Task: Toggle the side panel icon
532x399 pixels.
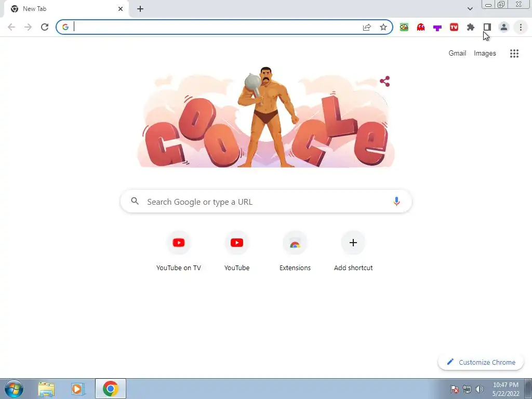Action: coord(487,27)
